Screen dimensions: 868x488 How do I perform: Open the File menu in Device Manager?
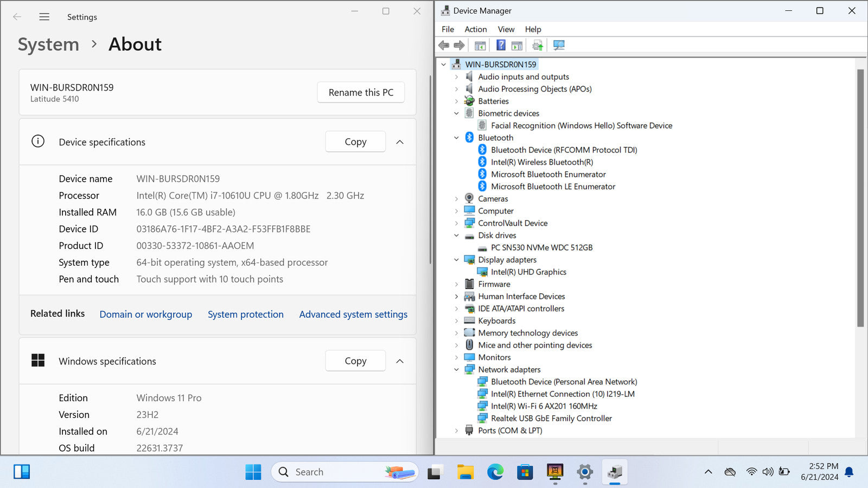(448, 29)
